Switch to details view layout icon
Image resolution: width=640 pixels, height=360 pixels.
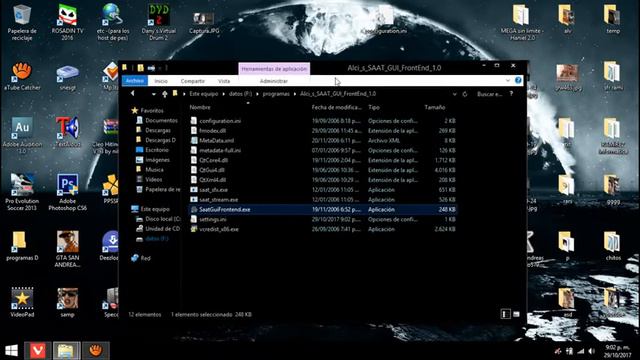tap(505, 314)
